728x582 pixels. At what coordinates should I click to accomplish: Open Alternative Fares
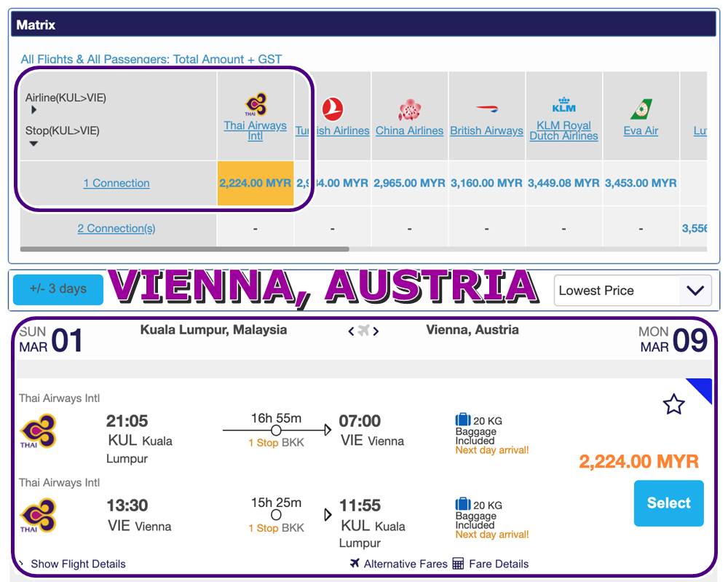pos(405,563)
